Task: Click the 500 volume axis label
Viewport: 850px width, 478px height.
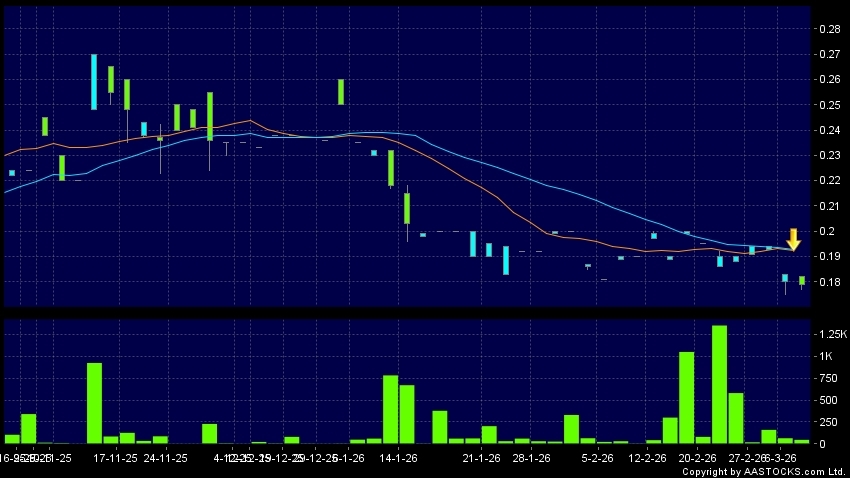Action: [829, 400]
